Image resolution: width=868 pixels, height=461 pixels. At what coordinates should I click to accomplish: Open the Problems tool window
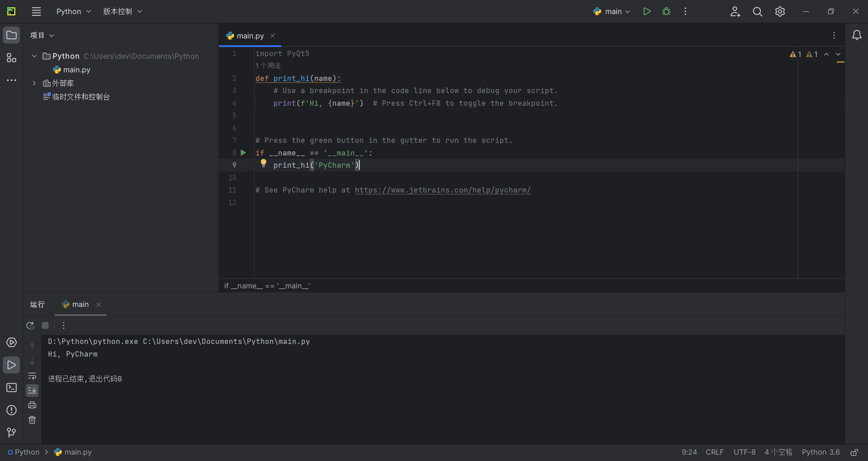click(x=11, y=410)
